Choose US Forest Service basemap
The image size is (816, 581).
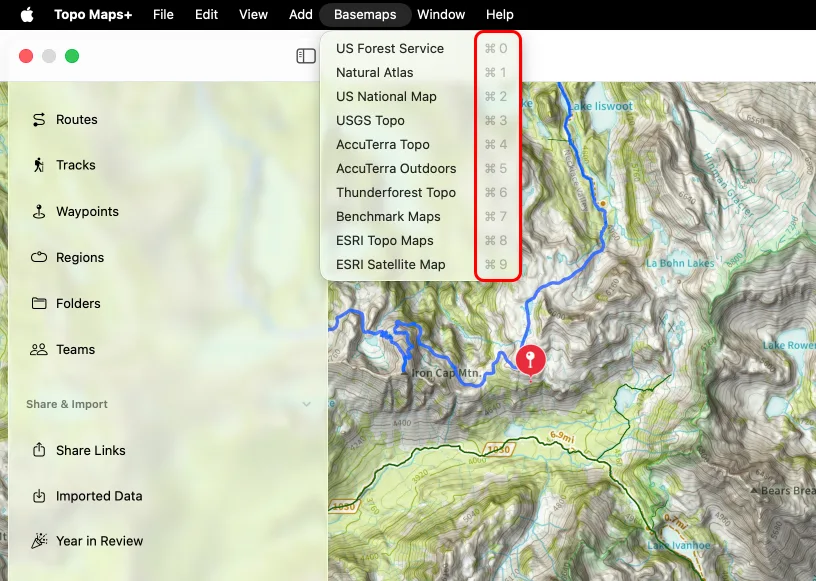coord(421,48)
